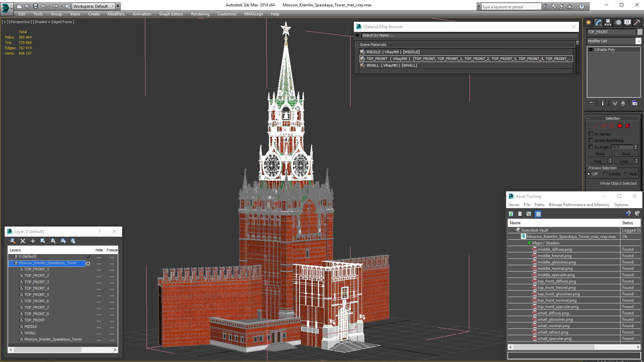This screenshot has height=362, width=644.
Task: Enable By Angle checkbox
Action: (591, 147)
